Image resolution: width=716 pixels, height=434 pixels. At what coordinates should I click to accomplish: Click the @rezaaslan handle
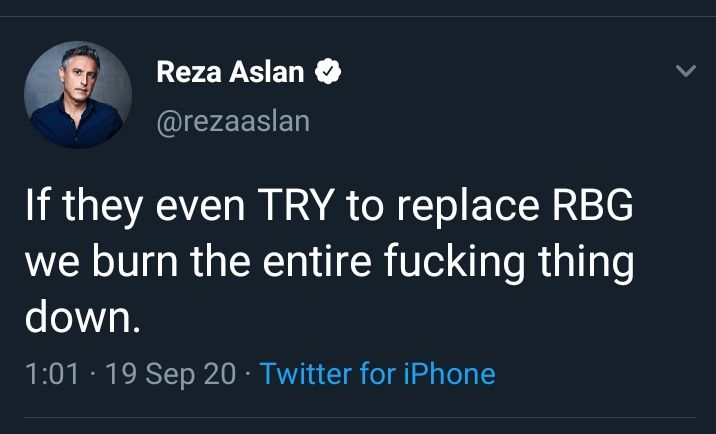[x=233, y=121]
